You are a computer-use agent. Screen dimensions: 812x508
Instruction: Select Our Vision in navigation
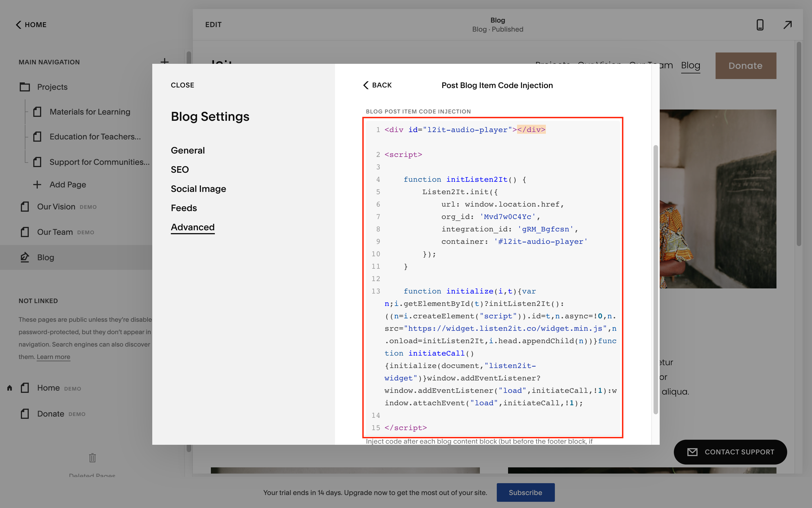pos(56,207)
